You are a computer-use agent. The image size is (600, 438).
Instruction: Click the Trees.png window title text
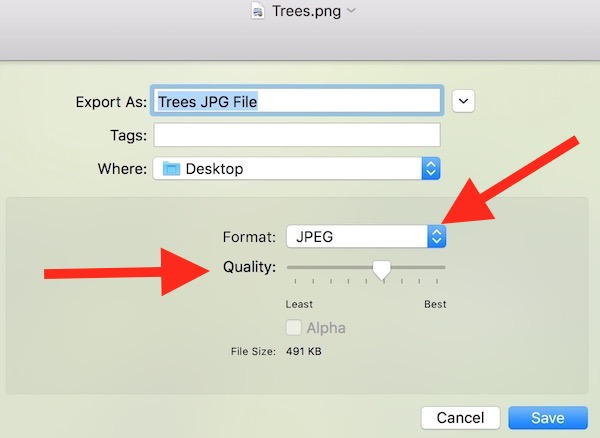(306, 12)
